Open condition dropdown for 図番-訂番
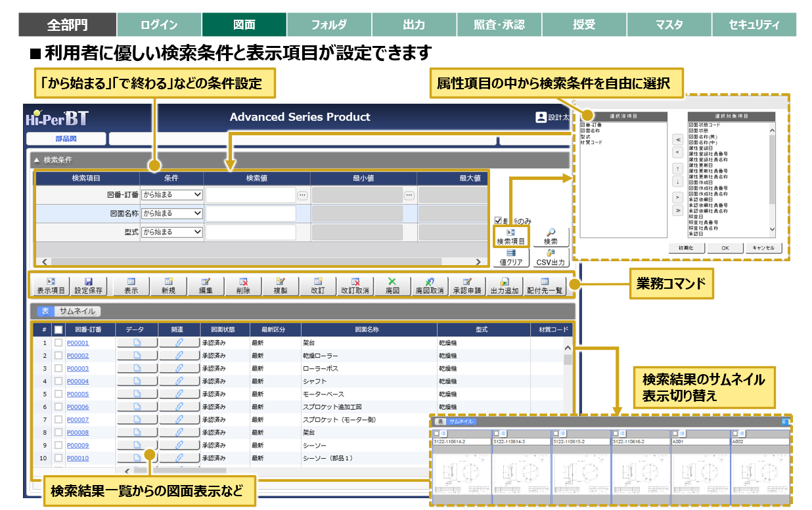The height and width of the screenshot is (510, 812). pyautogui.click(x=171, y=195)
